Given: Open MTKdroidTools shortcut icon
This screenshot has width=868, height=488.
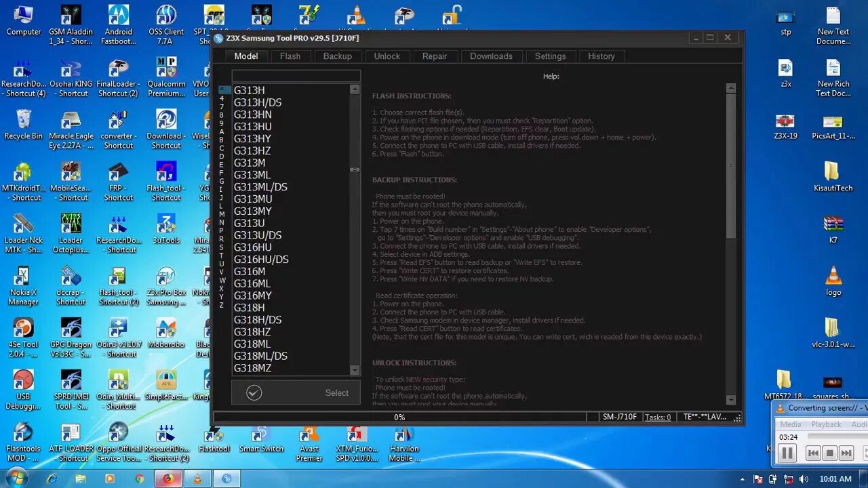Looking at the screenshot, I should click(23, 182).
